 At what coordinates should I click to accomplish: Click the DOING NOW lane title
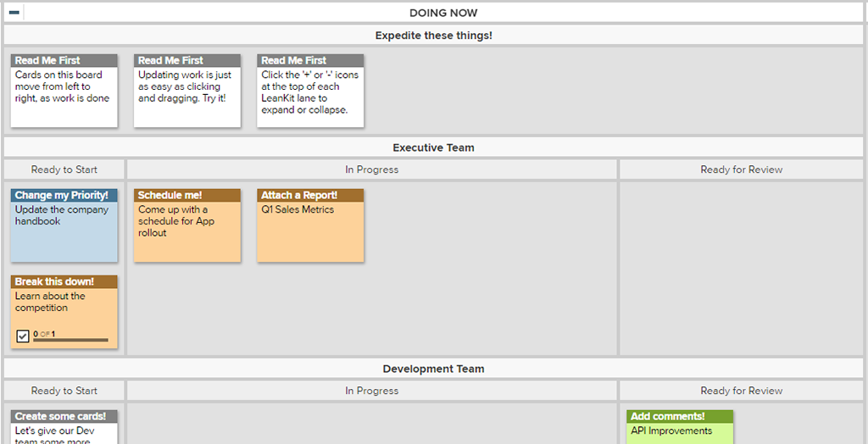click(443, 13)
